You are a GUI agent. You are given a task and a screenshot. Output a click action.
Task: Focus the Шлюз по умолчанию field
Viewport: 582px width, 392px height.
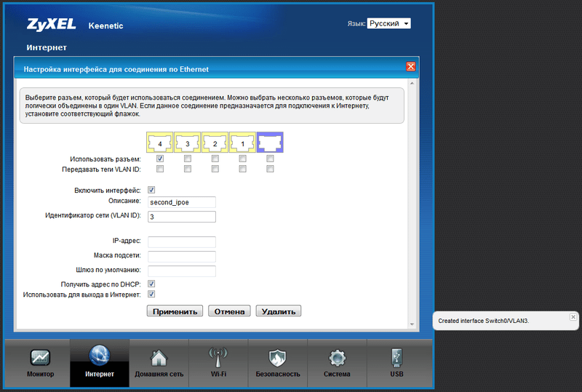pos(181,271)
